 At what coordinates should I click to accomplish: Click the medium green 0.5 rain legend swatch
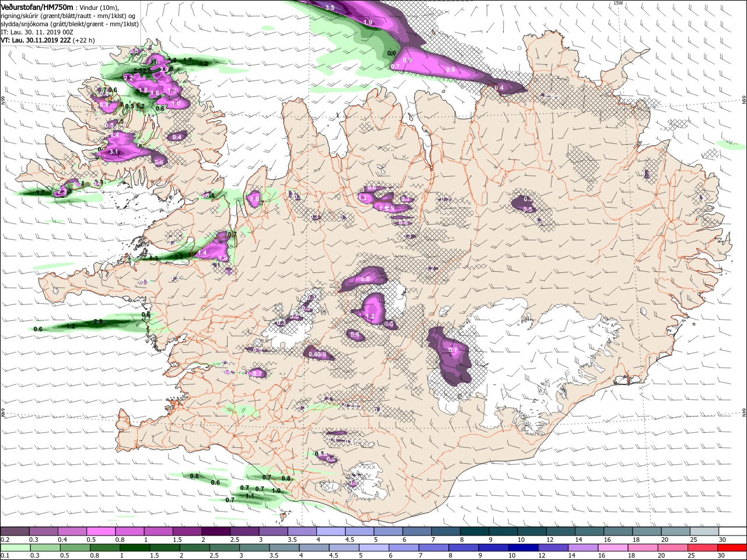(75, 548)
